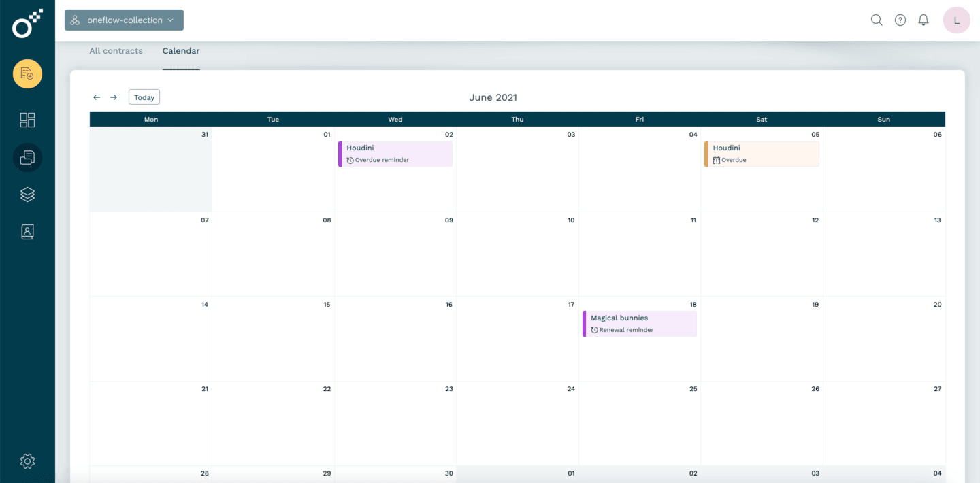Select the day cell numbered 26

tap(762, 423)
